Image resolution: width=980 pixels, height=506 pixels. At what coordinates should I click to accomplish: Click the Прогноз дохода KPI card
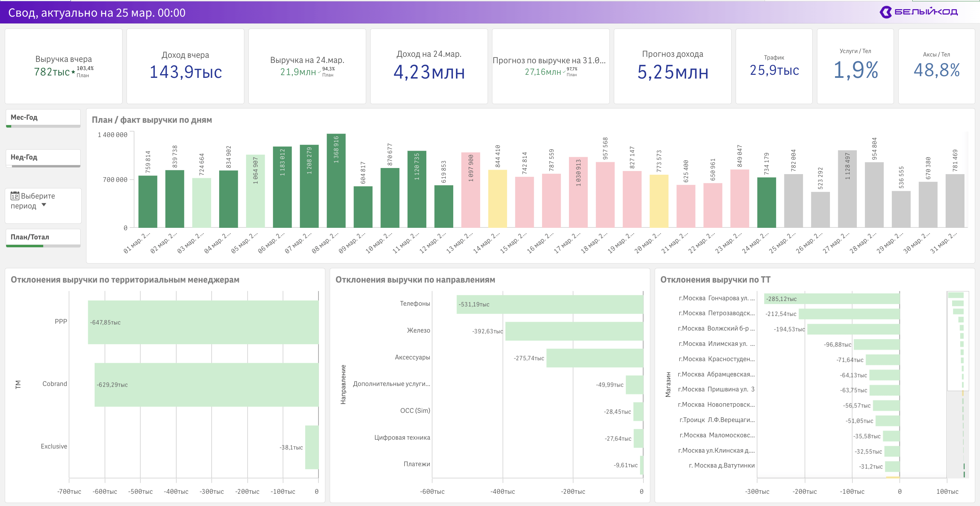pyautogui.click(x=672, y=66)
